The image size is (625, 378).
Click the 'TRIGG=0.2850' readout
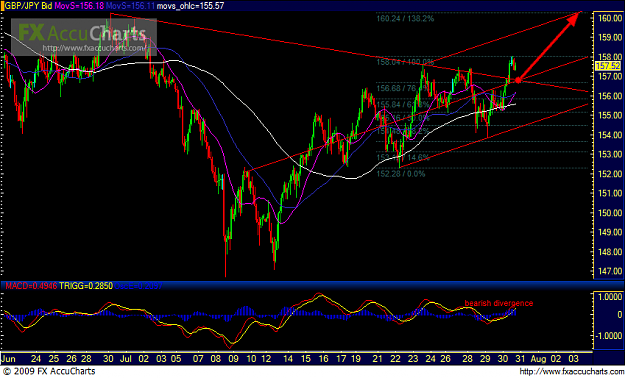86,286
